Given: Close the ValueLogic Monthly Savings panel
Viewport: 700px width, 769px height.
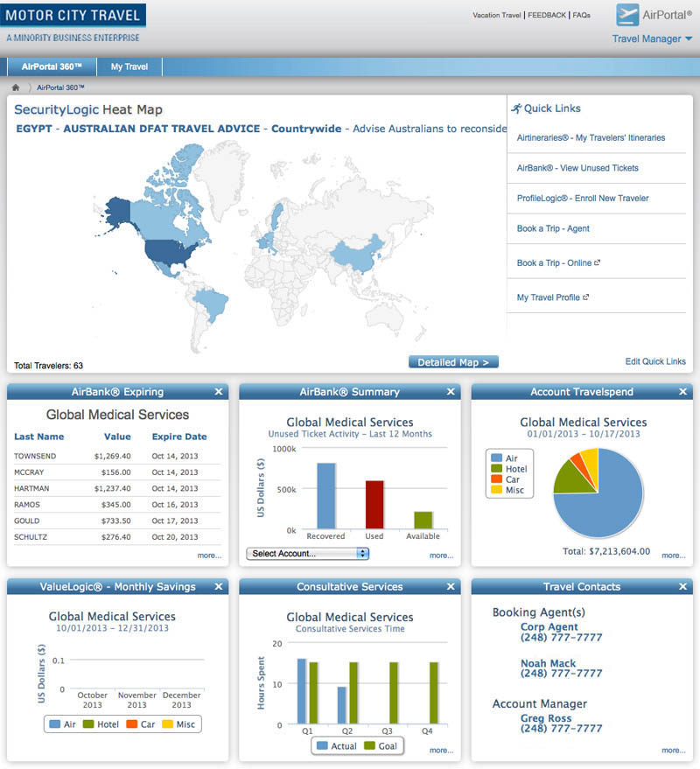Looking at the screenshot, I should [x=219, y=586].
